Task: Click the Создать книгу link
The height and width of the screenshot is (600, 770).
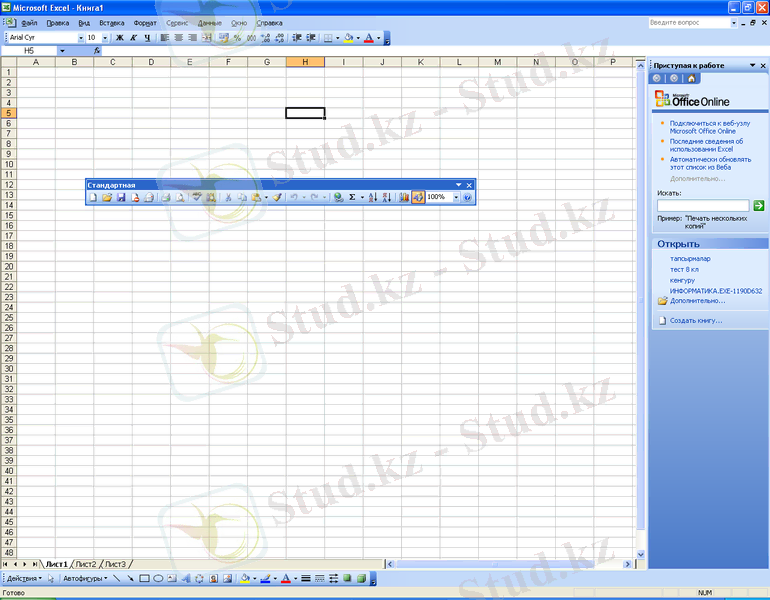Action: pos(696,320)
